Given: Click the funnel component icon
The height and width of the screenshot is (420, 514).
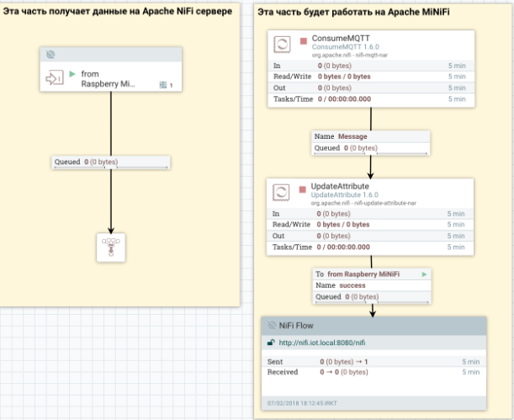Looking at the screenshot, I should tap(111, 247).
